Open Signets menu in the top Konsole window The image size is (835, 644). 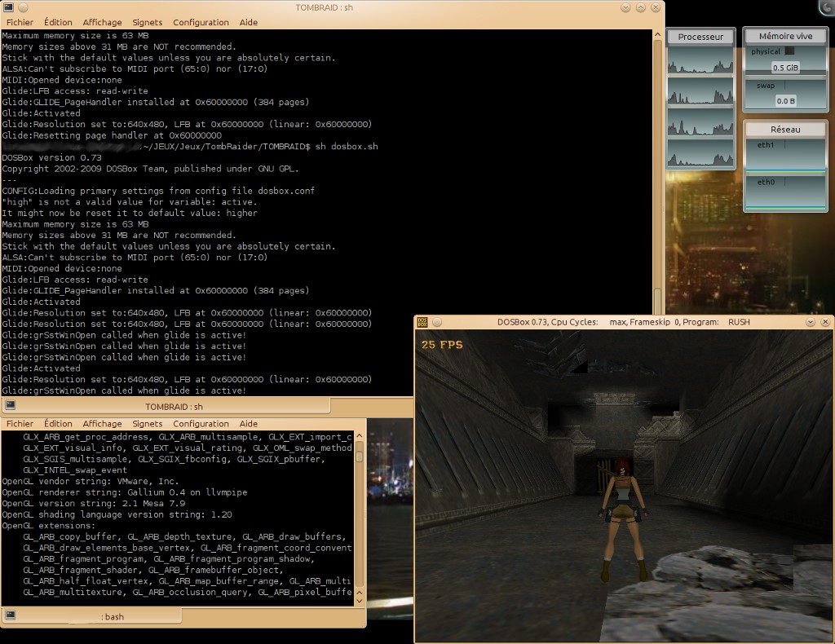tap(148, 22)
